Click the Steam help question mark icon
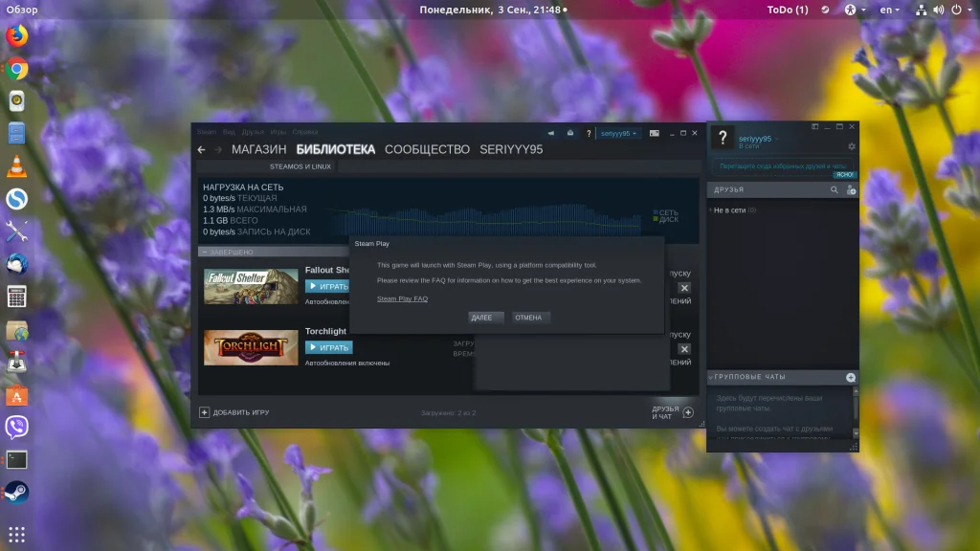Screen dimensions: 980x551 coord(589,134)
